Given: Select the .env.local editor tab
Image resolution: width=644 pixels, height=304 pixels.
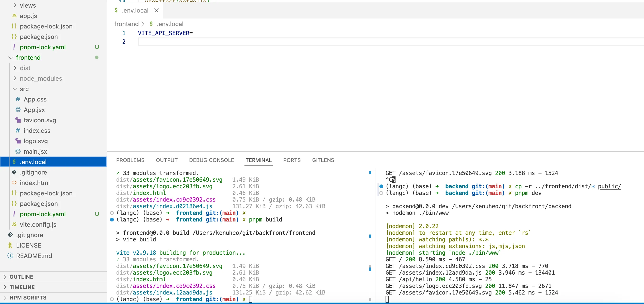Looking at the screenshot, I should pos(135,10).
